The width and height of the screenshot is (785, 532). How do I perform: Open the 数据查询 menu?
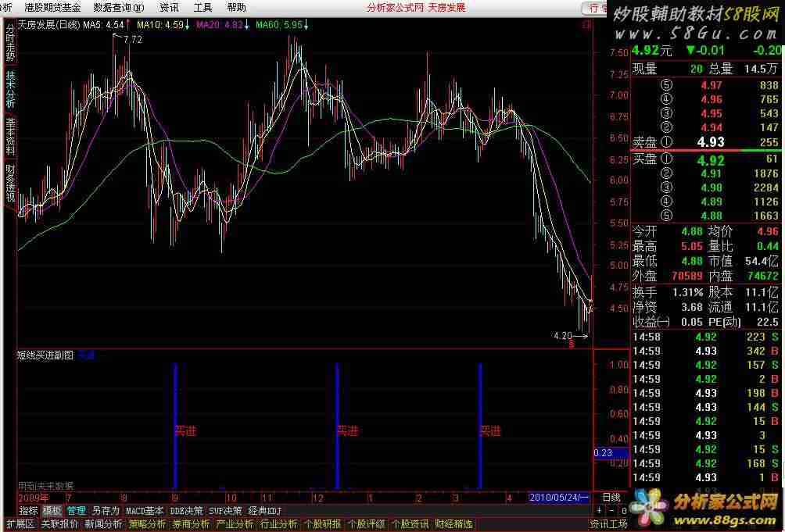119,8
